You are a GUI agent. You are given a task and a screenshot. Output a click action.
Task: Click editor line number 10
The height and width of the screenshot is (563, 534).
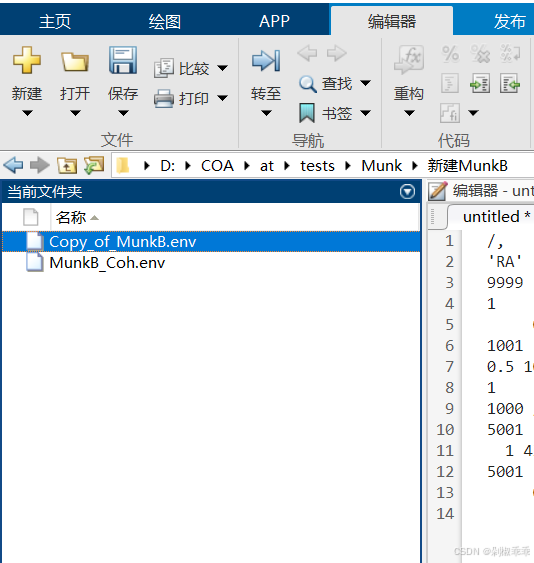pyautogui.click(x=445, y=429)
